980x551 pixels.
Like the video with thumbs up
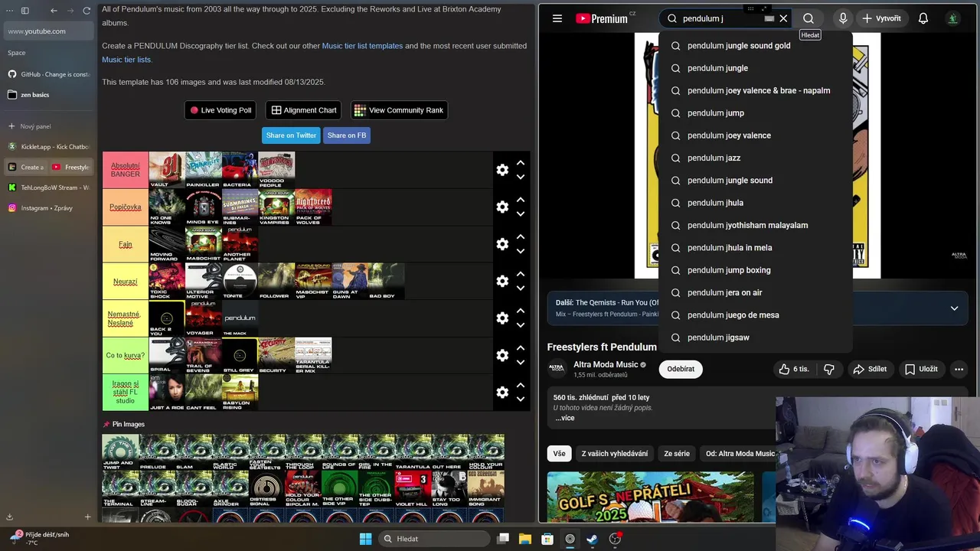(793, 369)
